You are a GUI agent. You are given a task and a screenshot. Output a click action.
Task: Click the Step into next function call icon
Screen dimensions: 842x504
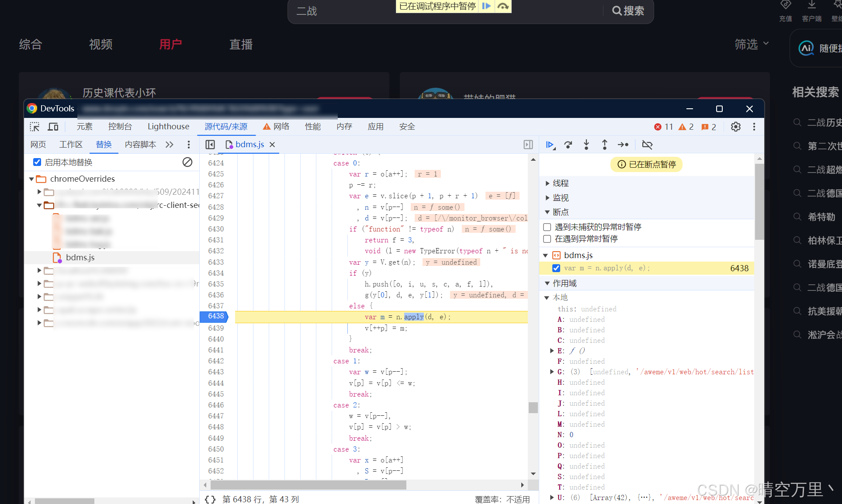pos(586,145)
